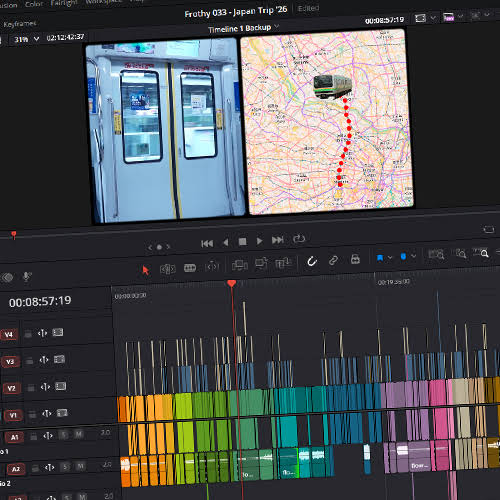500x500 pixels.
Task: Click the train door video in viewer
Action: click(x=165, y=130)
